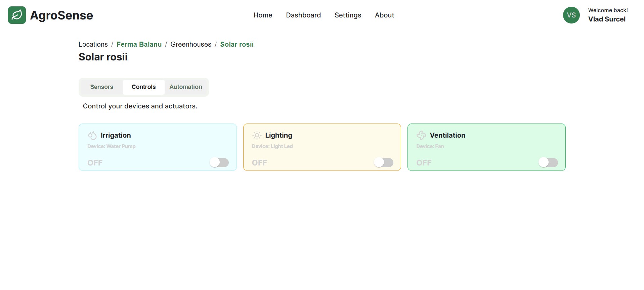Click the Locations breadcrumb
The width and height of the screenshot is (644, 290).
93,44
